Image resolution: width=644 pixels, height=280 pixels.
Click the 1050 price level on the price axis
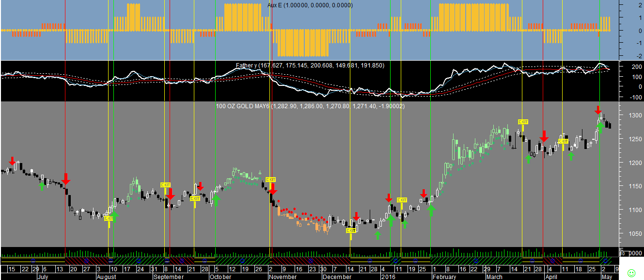click(x=634, y=233)
